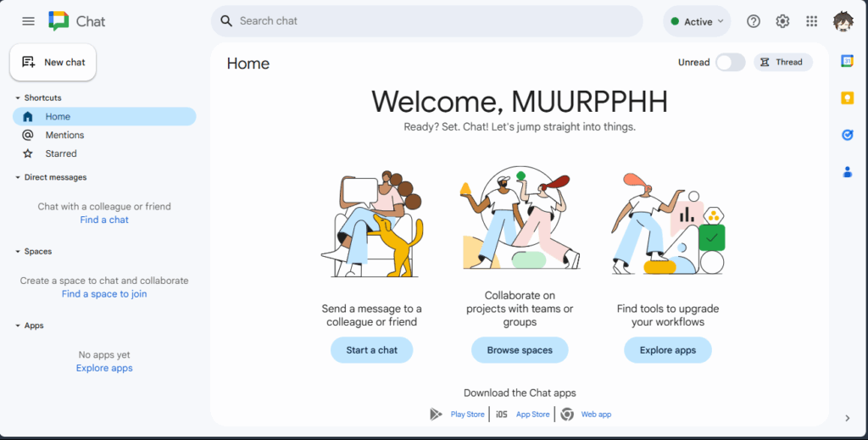Select Starred in the sidebar
This screenshot has width=868, height=440.
(61, 153)
